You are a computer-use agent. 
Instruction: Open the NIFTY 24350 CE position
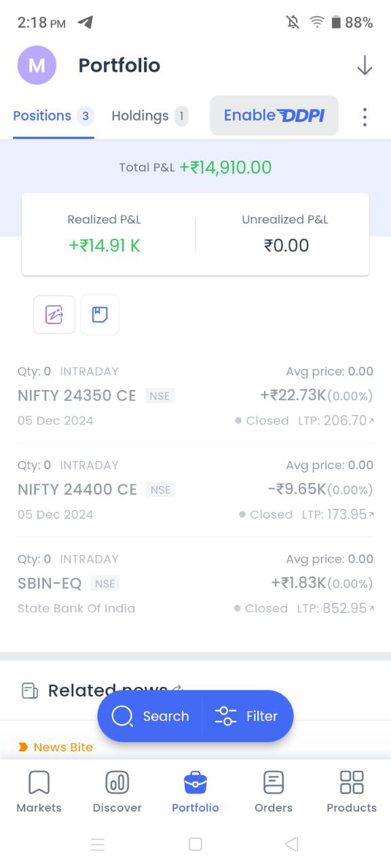pos(195,396)
